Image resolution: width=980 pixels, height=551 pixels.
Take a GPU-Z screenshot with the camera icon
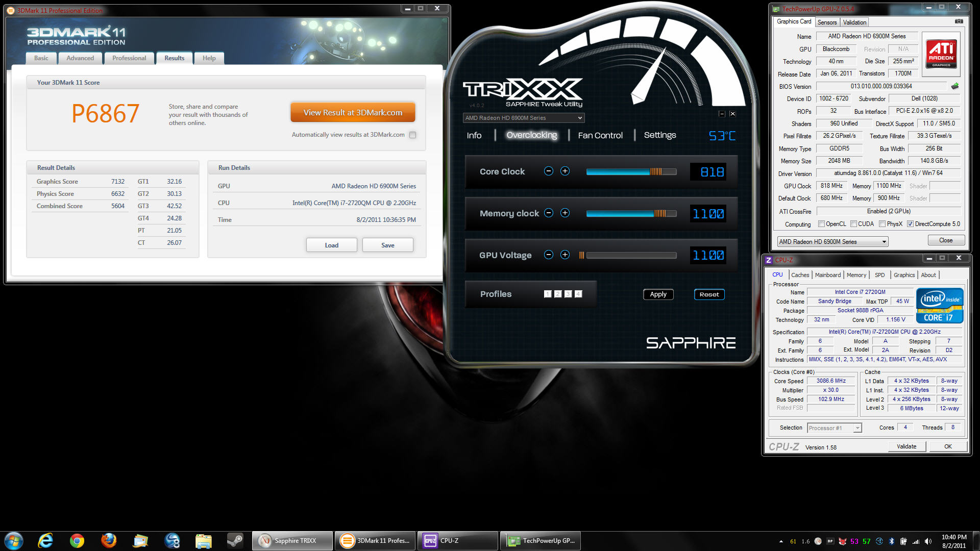tap(959, 21)
